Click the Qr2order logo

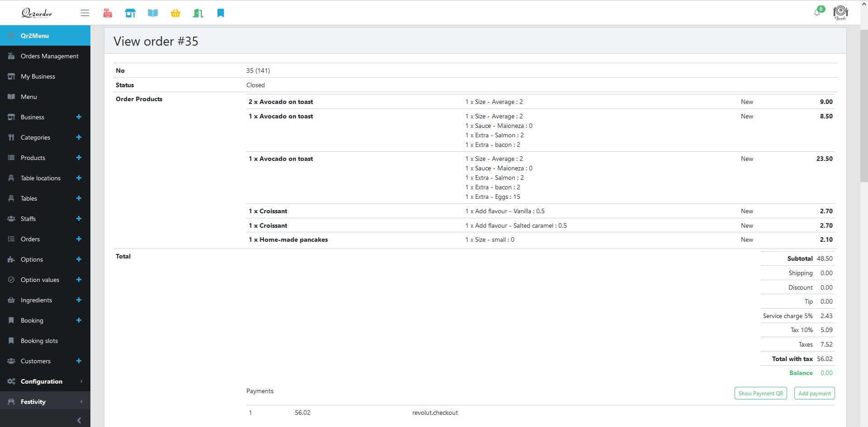point(37,13)
